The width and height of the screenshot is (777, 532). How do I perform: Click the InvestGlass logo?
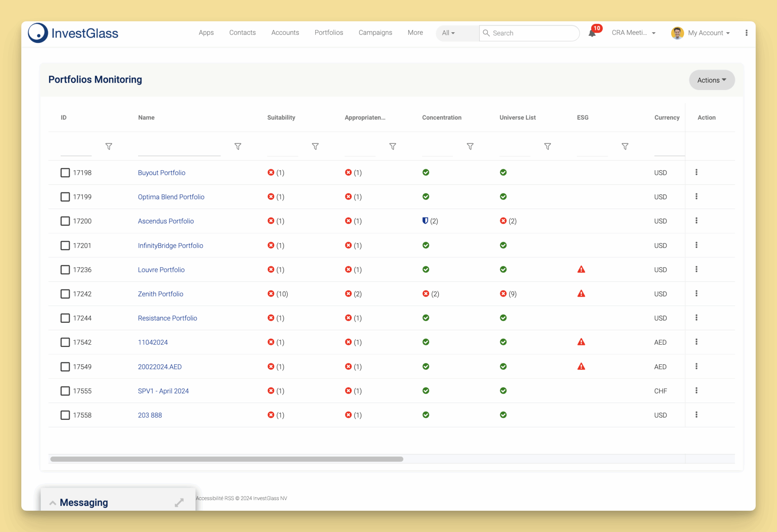(73, 33)
